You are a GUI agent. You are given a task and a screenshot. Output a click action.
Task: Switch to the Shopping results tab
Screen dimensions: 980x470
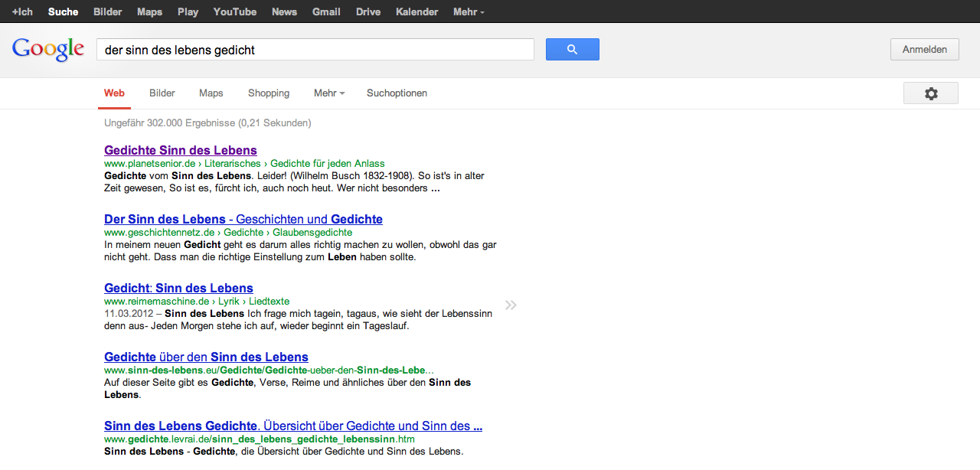coord(269,93)
